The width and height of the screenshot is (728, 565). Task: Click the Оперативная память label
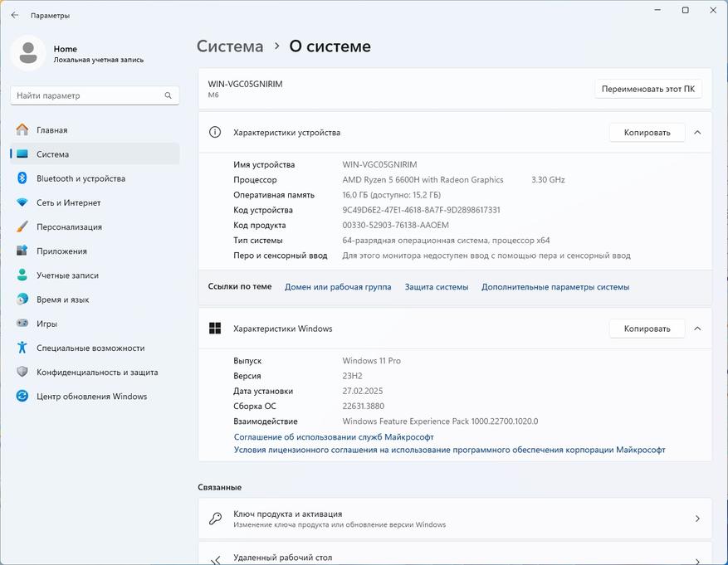(274, 195)
